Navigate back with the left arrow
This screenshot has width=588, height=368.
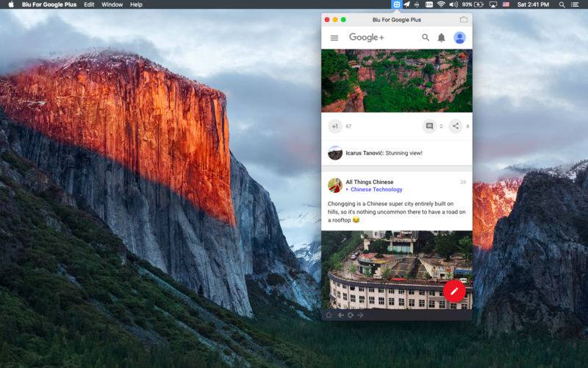(x=340, y=315)
